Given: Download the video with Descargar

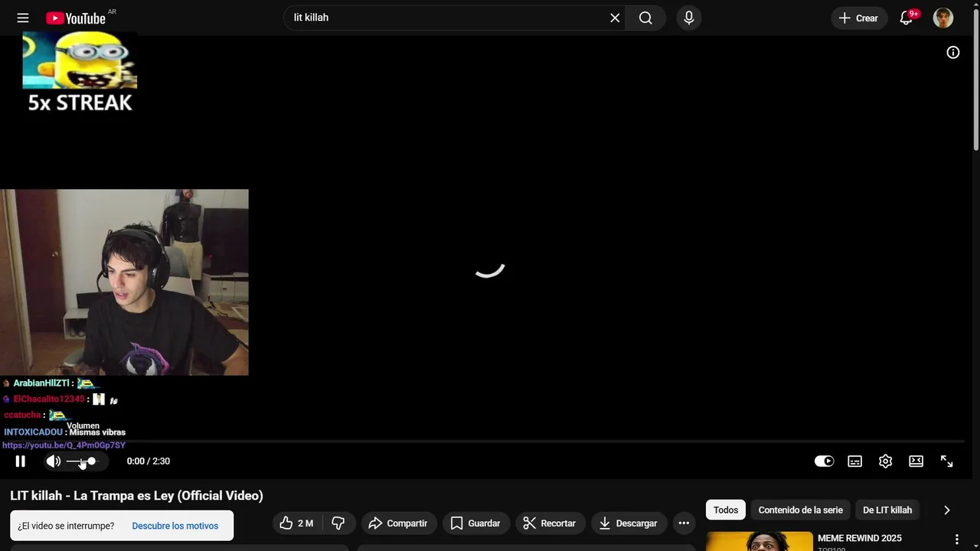Looking at the screenshot, I should pyautogui.click(x=628, y=523).
